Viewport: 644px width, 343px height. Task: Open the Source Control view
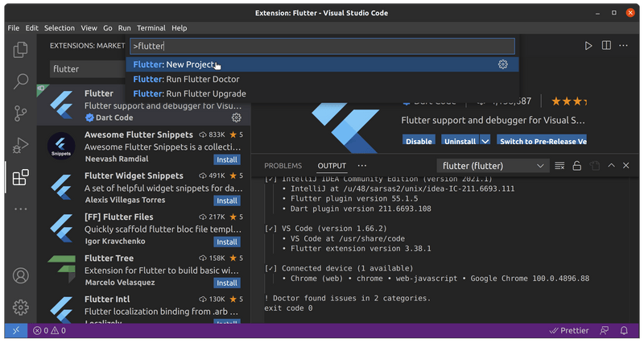click(x=21, y=113)
